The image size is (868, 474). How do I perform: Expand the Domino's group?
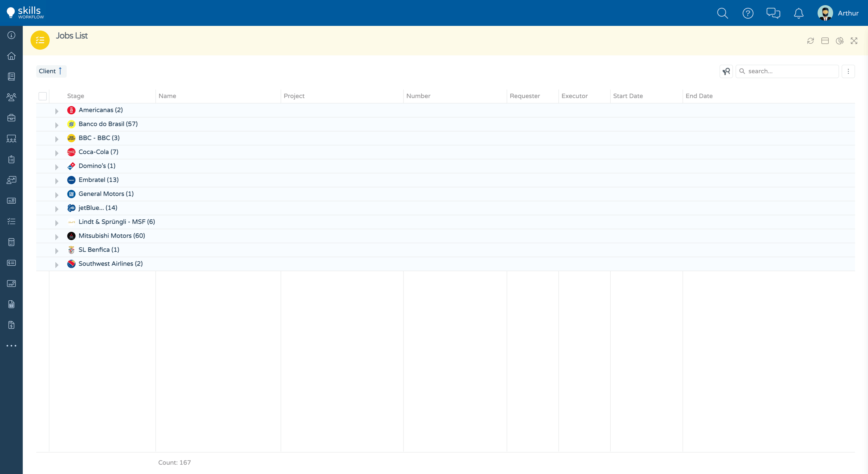click(x=57, y=167)
